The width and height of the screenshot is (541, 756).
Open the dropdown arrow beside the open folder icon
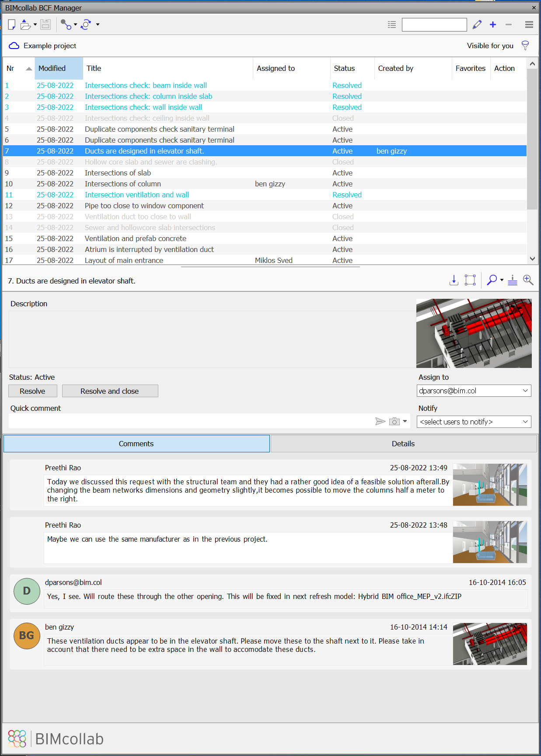point(35,24)
